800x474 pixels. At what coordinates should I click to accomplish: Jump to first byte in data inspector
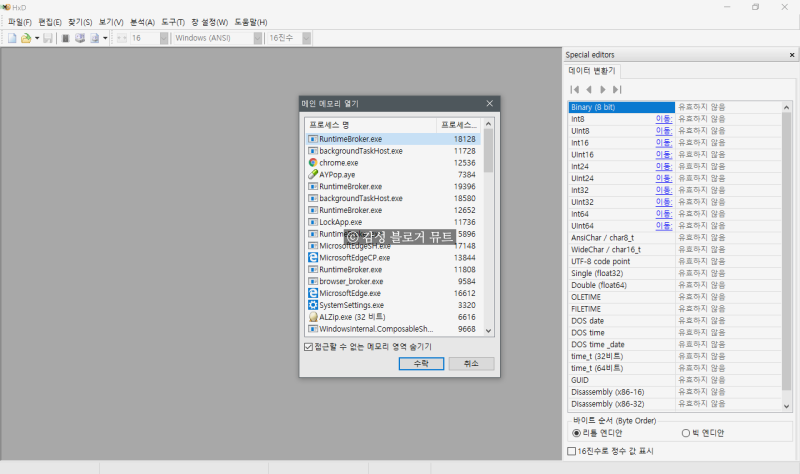pos(574,90)
